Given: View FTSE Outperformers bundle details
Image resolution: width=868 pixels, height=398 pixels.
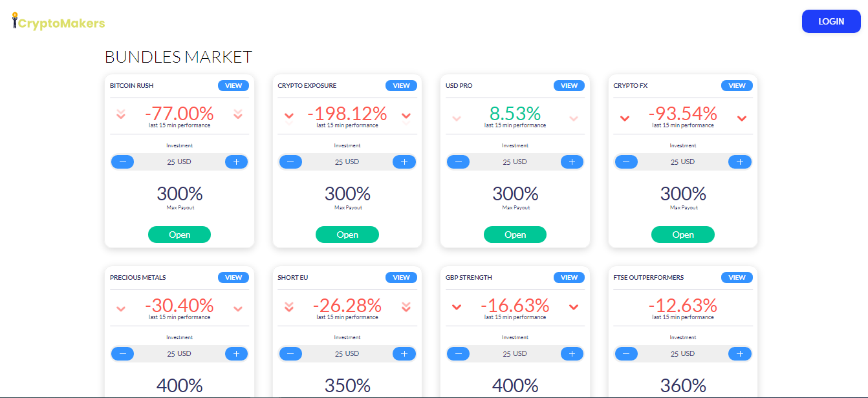Looking at the screenshot, I should point(737,277).
